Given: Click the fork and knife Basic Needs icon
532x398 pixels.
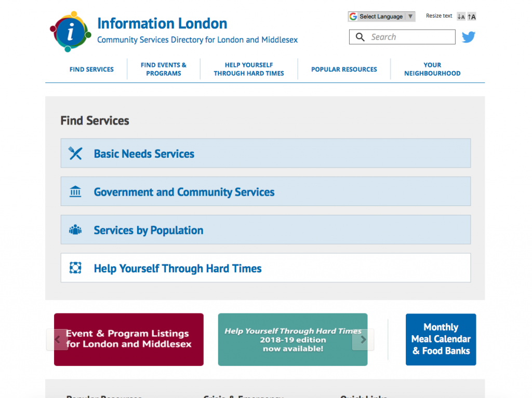Looking at the screenshot, I should point(75,153).
